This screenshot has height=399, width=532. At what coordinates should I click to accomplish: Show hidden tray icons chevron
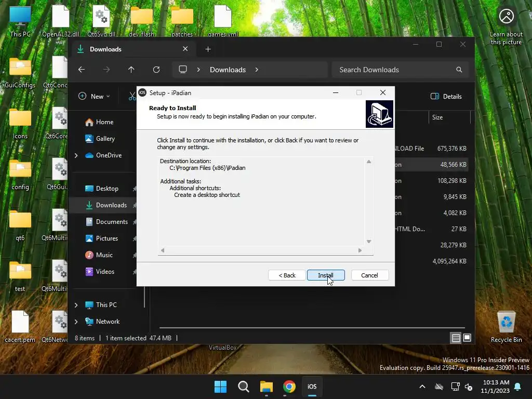(x=422, y=387)
